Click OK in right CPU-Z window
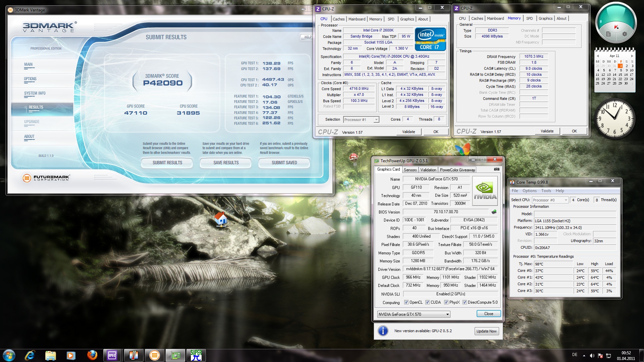 tap(574, 131)
